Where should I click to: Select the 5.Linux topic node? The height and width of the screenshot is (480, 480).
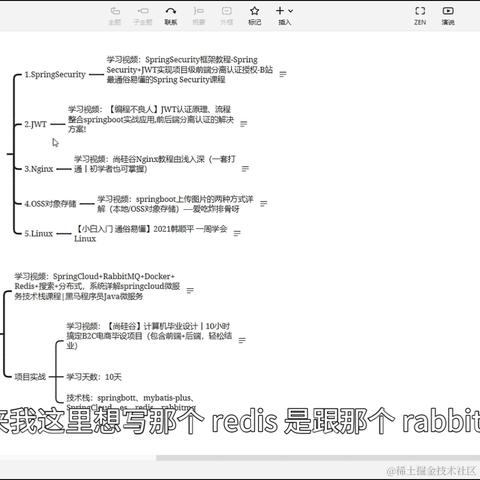38,233
